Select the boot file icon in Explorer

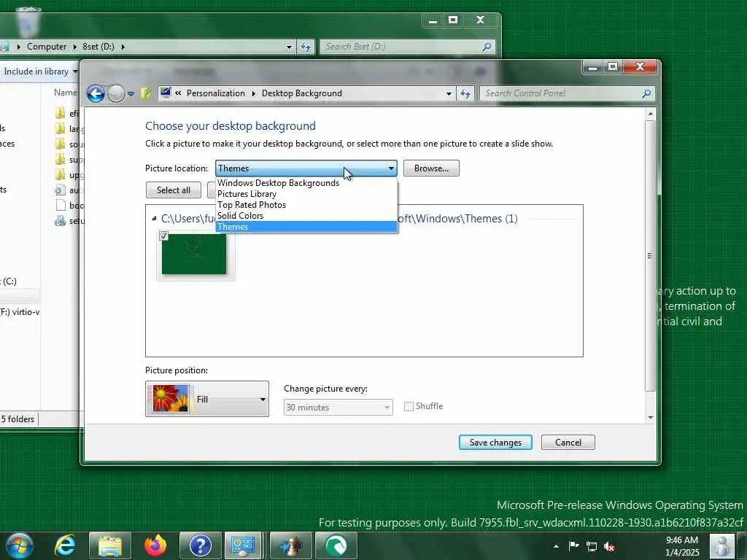(61, 205)
